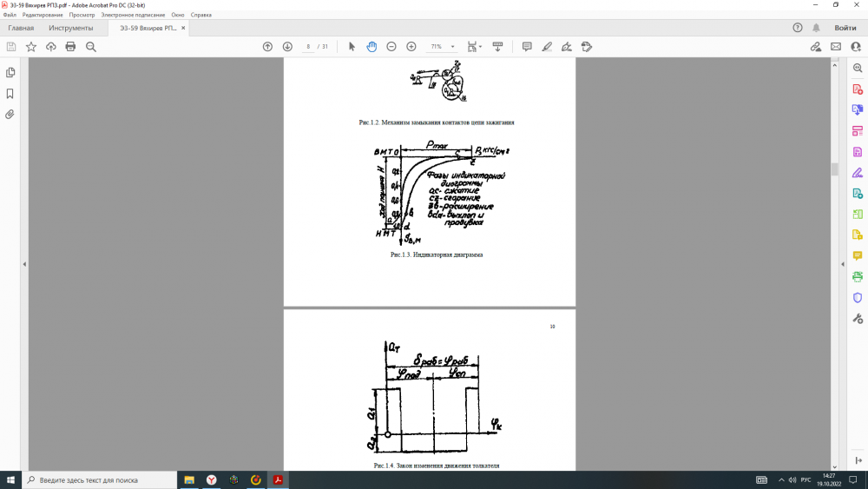
Task: Open the Fill & Sign tool in right pane
Action: click(858, 173)
